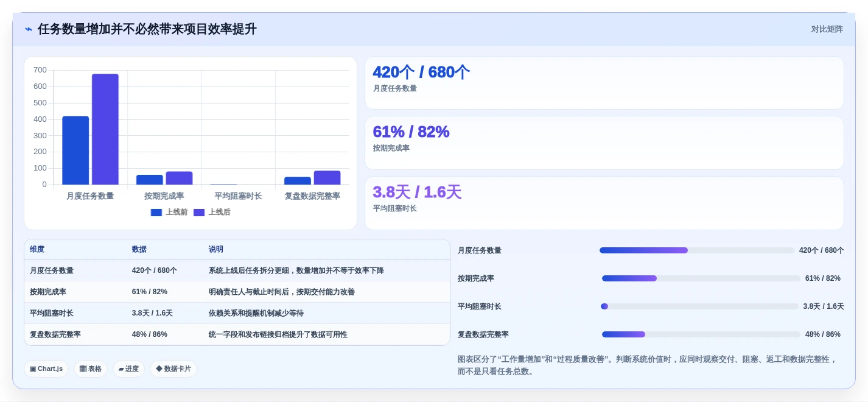
Task: Click the 上线前 bar for 按期完成率
Action: pyautogui.click(x=150, y=180)
